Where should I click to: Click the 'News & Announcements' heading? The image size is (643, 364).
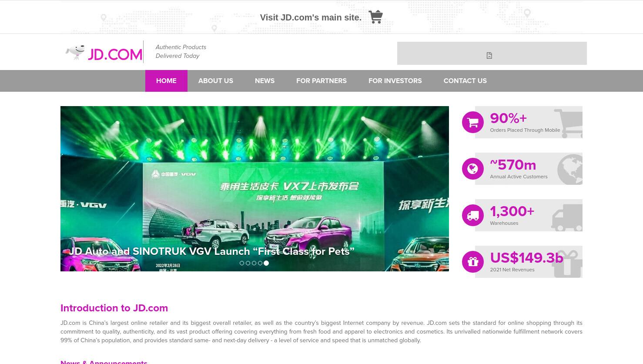[104, 361]
